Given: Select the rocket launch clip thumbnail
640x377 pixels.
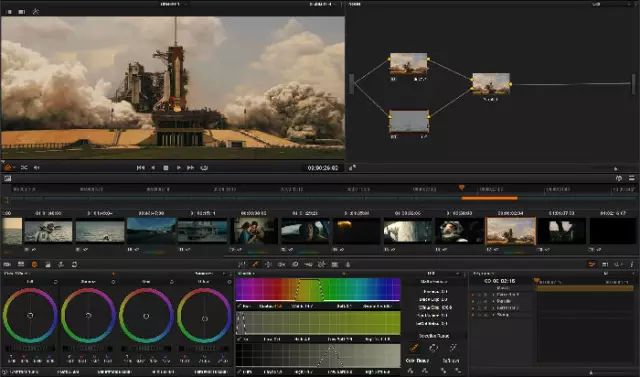Looking at the screenshot, I should (x=511, y=231).
